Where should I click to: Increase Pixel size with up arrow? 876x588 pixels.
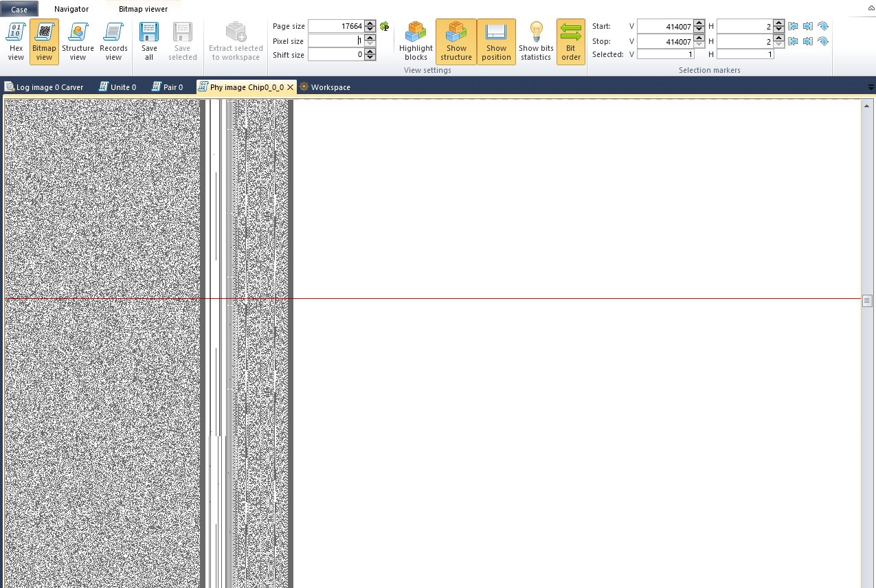coord(370,38)
